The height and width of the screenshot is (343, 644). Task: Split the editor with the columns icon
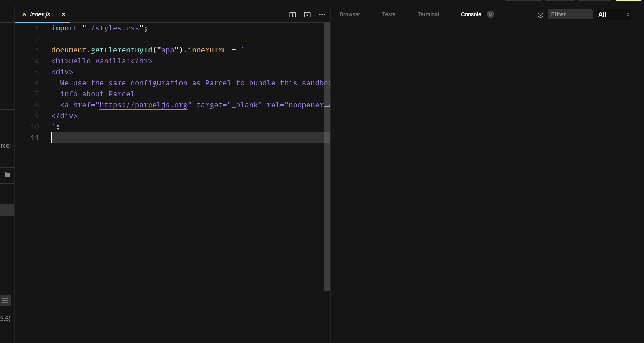(292, 15)
